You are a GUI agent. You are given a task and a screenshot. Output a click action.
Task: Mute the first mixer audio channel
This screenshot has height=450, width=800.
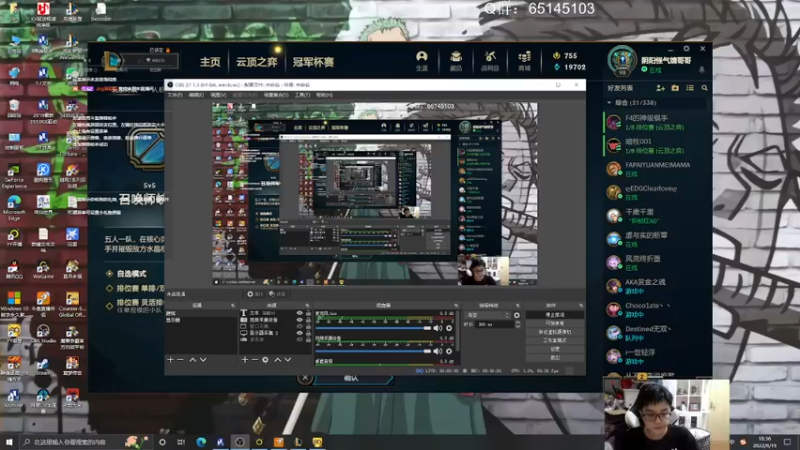click(438, 328)
